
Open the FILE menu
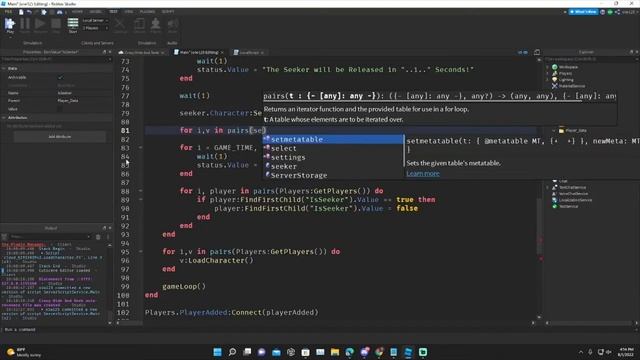coord(8,12)
